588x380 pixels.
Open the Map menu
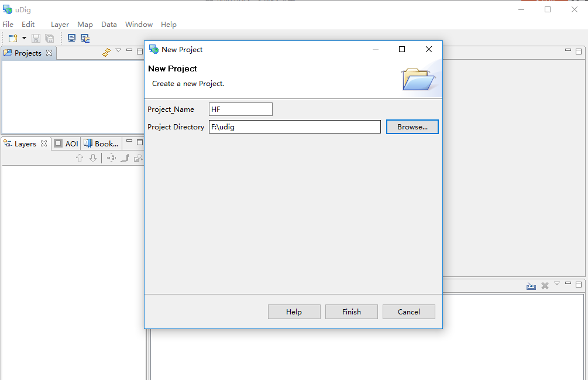(85, 25)
